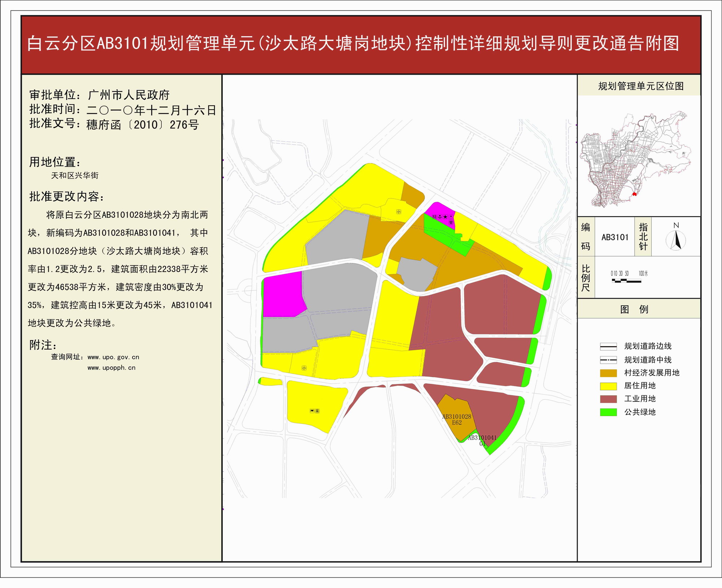Click the 管 symbol in the magenta parcel
This screenshot has height=588, width=722.
(x=451, y=223)
